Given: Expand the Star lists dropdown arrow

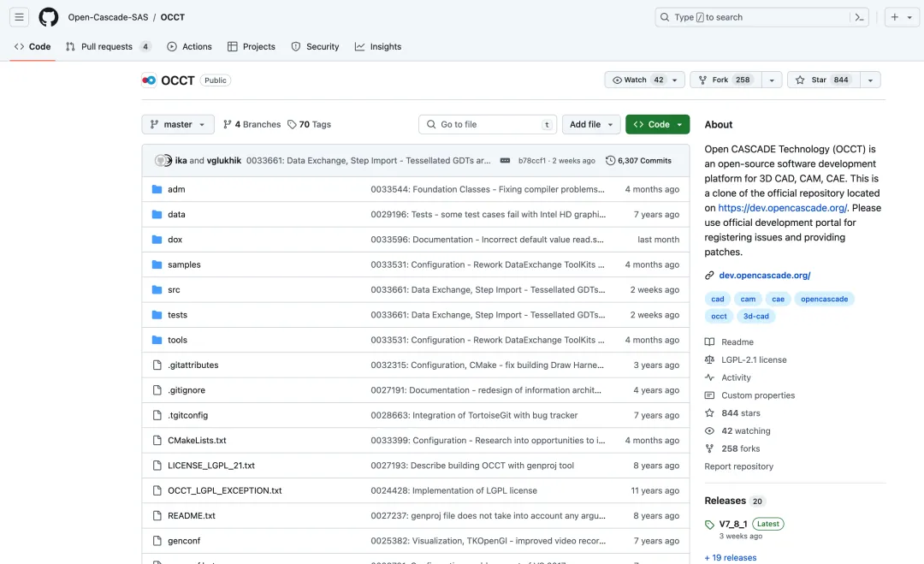Looking at the screenshot, I should pyautogui.click(x=870, y=80).
